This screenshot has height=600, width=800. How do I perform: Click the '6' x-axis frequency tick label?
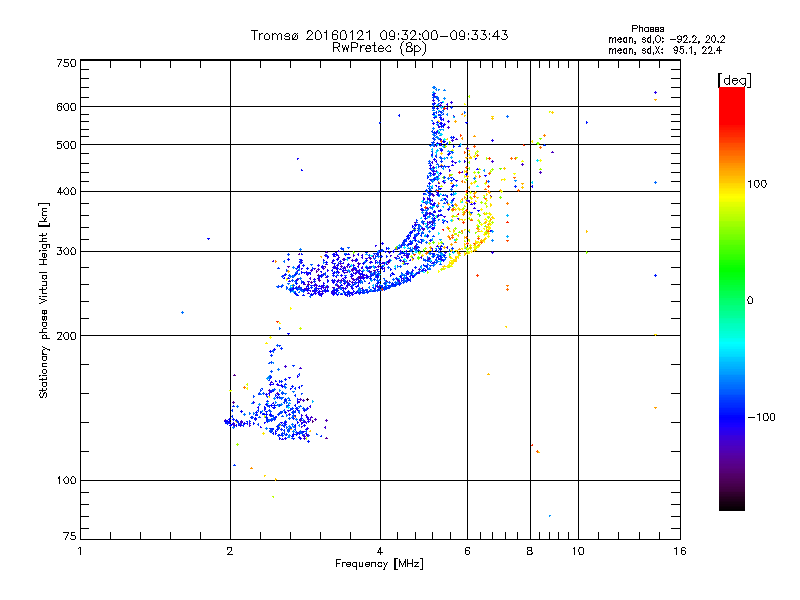[x=467, y=551]
